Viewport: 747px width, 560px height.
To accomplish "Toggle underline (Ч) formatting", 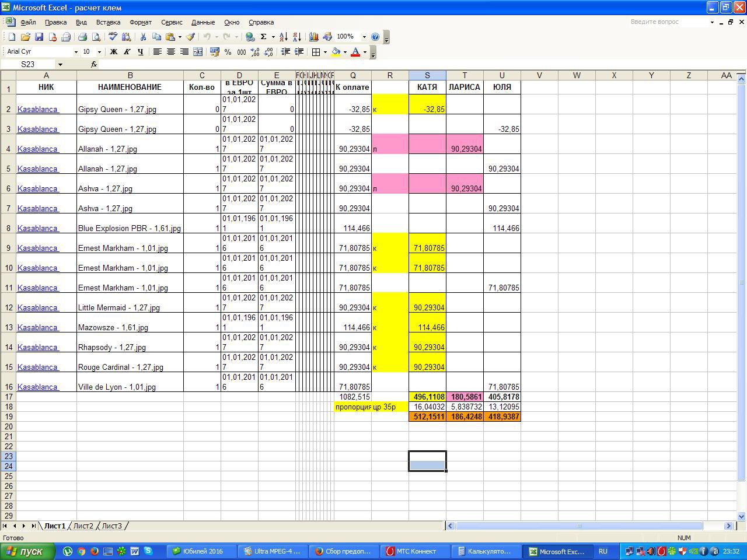I will (x=140, y=52).
